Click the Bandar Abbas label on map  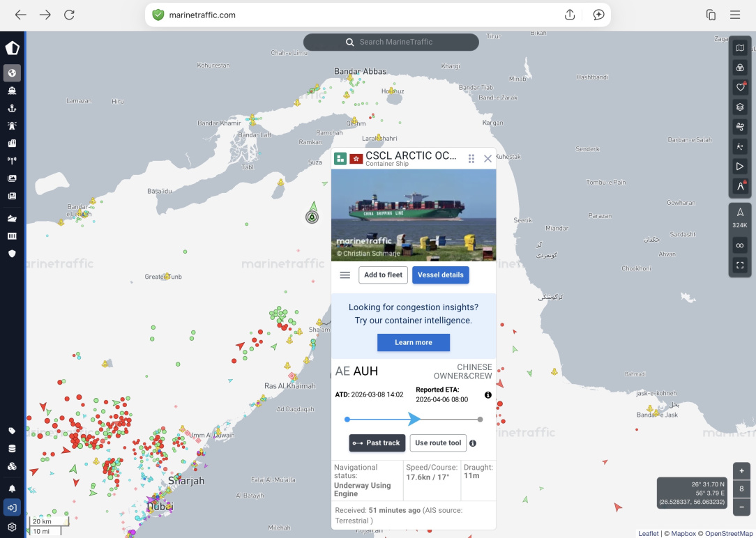coord(360,71)
